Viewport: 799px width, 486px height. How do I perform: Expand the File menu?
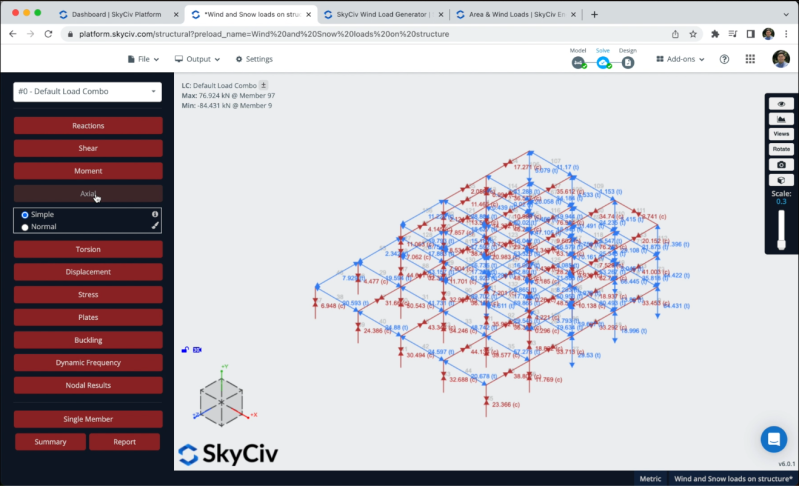tap(143, 59)
